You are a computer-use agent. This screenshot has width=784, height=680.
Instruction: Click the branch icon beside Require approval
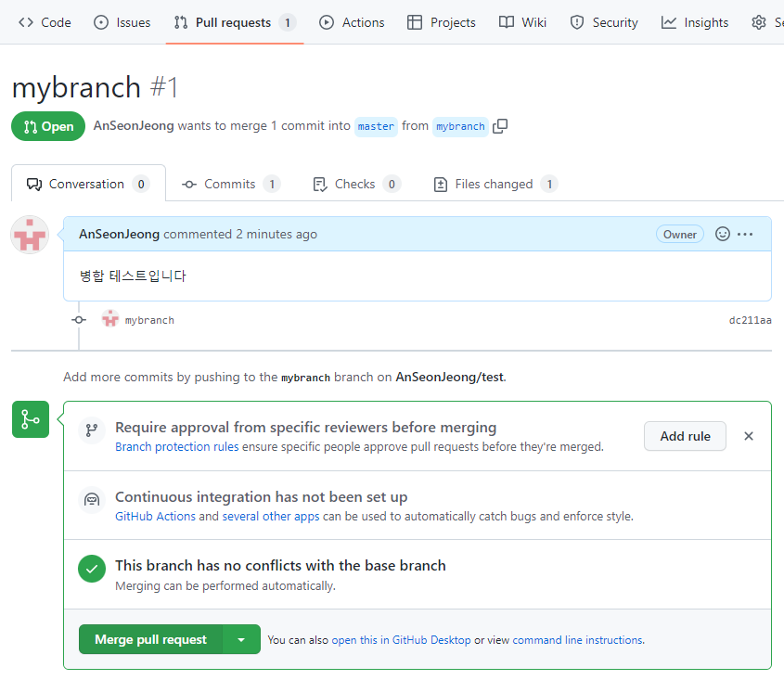[x=92, y=430]
